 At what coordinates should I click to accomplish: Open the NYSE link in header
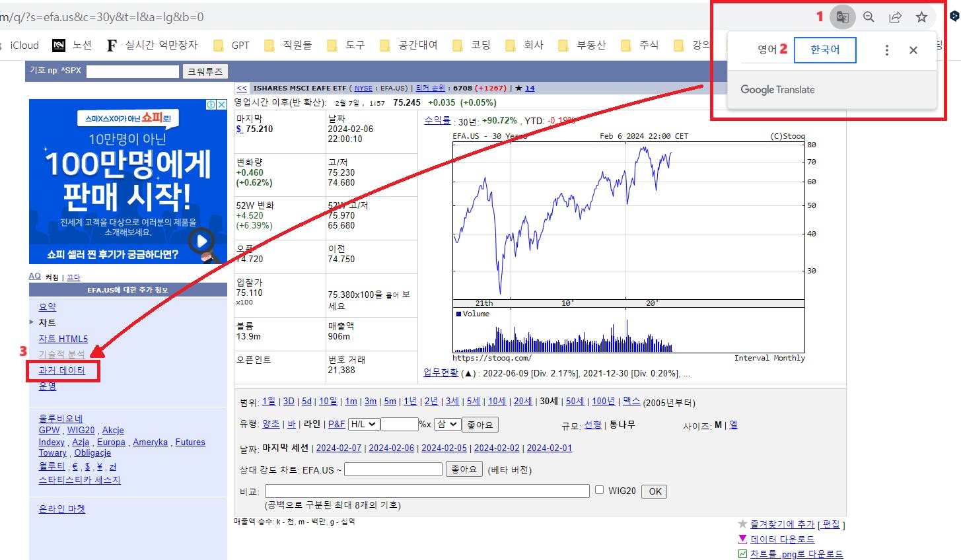(363, 88)
